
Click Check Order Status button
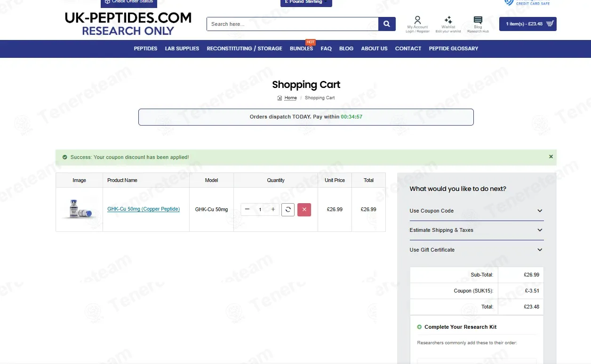click(x=128, y=2)
